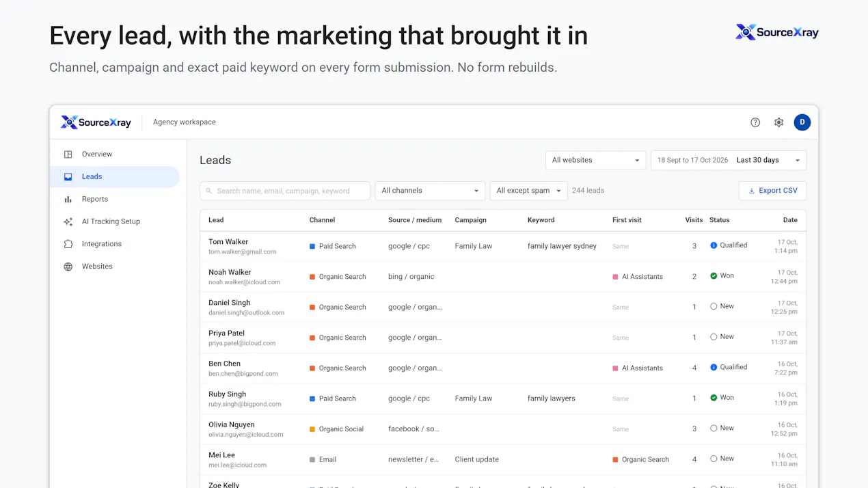Image resolution: width=868 pixels, height=488 pixels.
Task: Click "Client update" campaign cell
Action: click(x=477, y=459)
